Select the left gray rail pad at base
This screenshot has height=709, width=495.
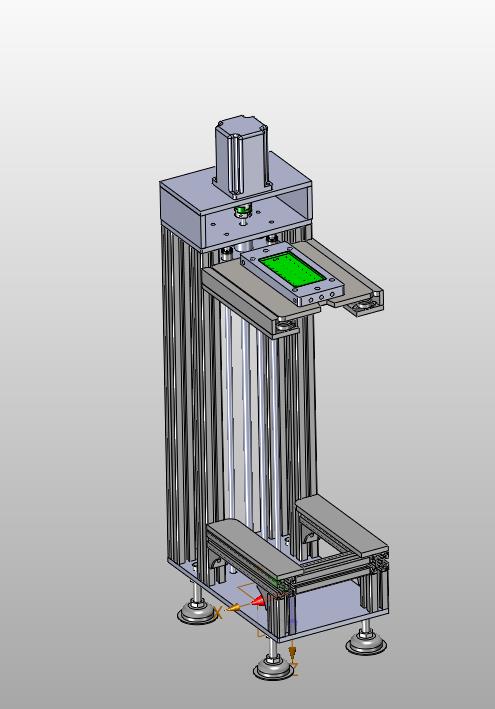[255, 548]
